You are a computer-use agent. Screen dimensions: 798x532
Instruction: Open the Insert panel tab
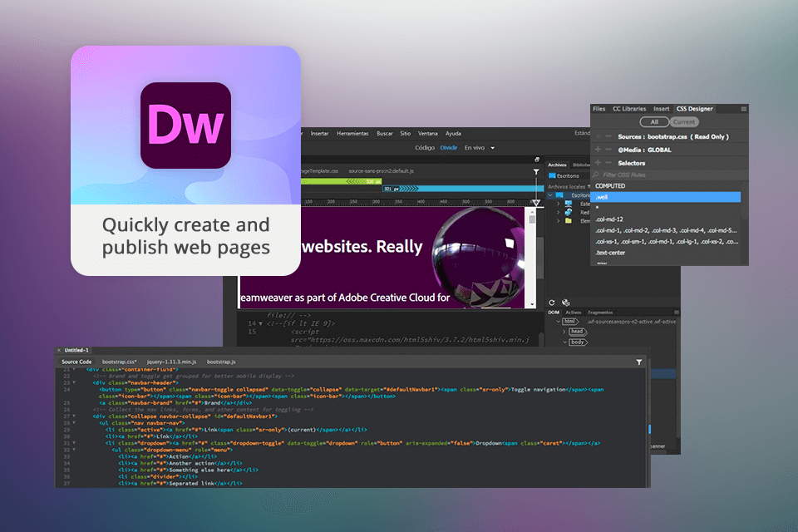pos(661,109)
